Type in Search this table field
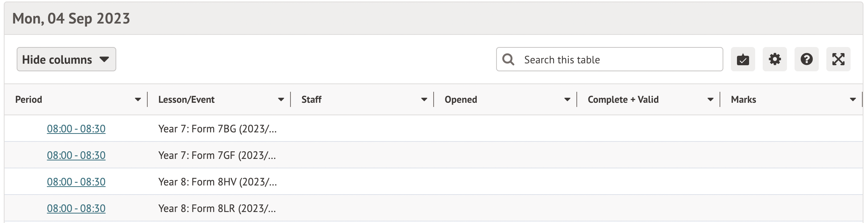Viewport: 868px width, 223px height. click(x=621, y=60)
